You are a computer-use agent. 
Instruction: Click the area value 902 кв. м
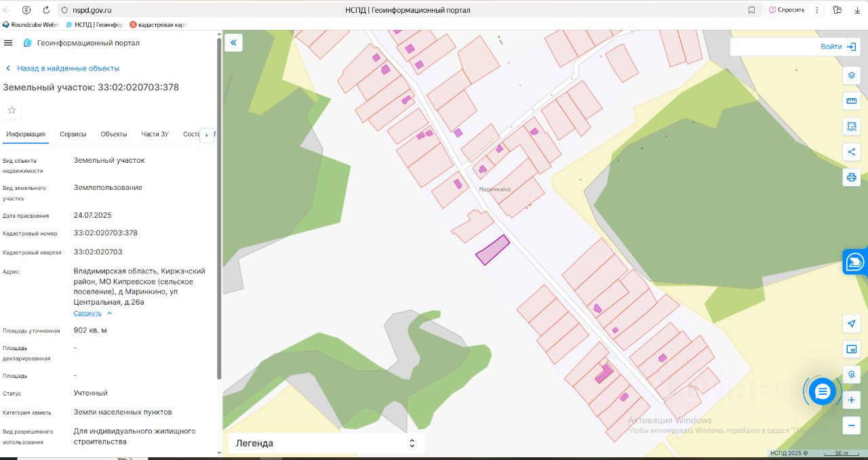(x=90, y=330)
